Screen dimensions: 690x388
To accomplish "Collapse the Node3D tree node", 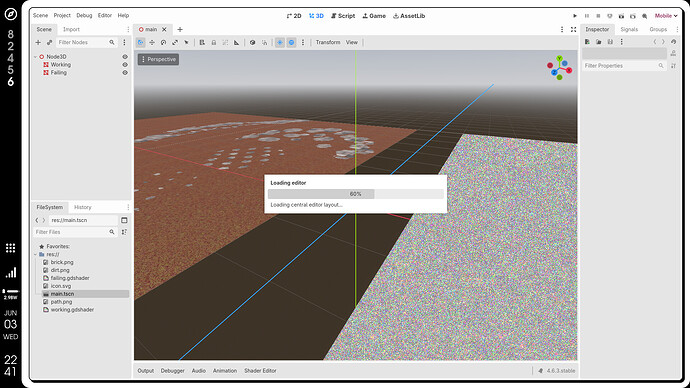I will pos(36,57).
